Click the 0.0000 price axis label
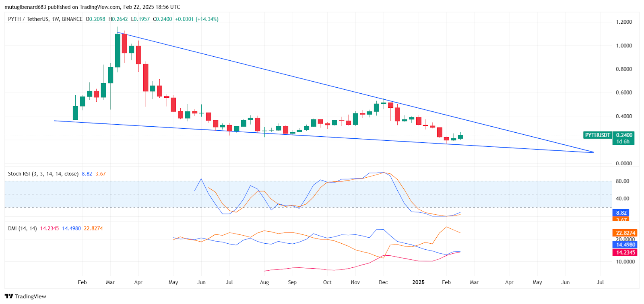644x304 pixels. (624, 163)
